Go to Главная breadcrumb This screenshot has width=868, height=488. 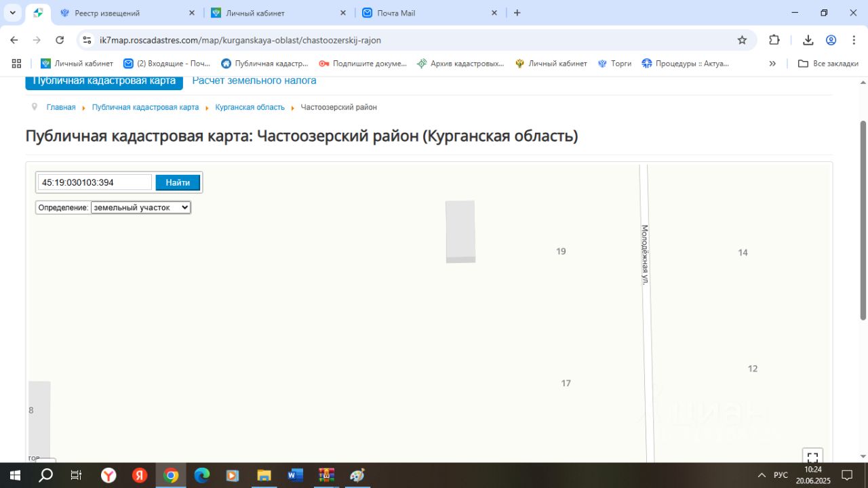coord(61,107)
